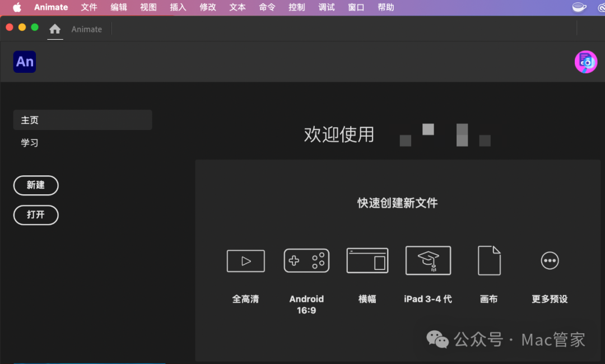Click the Home icon tab

[55, 29]
